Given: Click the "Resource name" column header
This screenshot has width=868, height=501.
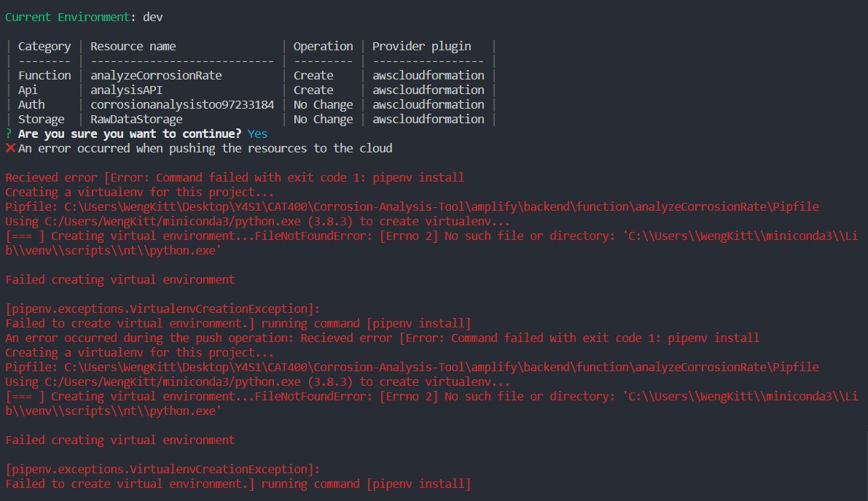Looking at the screenshot, I should [x=133, y=47].
